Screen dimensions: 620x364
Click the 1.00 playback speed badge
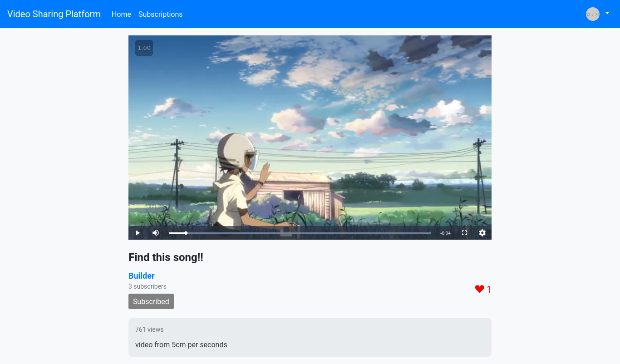pos(144,48)
